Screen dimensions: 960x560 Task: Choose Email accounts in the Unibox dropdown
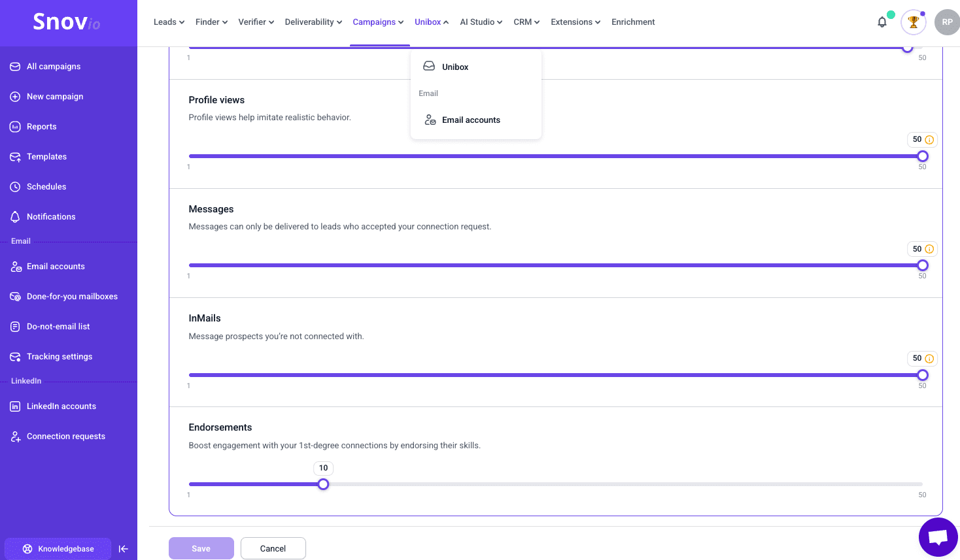point(471,120)
